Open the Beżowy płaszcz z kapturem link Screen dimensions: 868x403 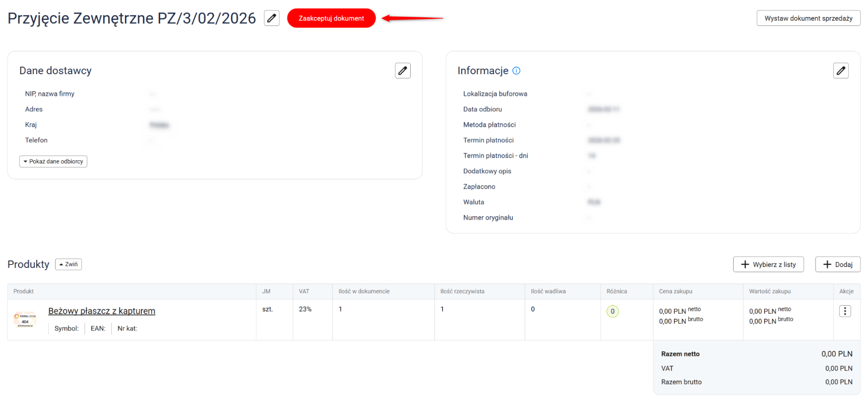coord(102,311)
